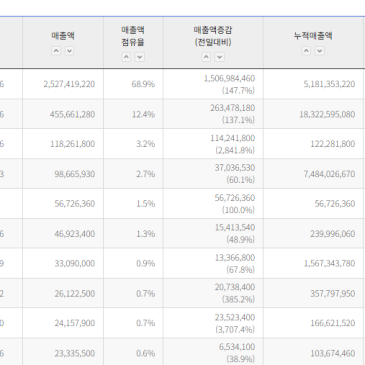The height and width of the screenshot is (365, 365).
Task: Click the 매출액 column header label
Action: (63, 36)
